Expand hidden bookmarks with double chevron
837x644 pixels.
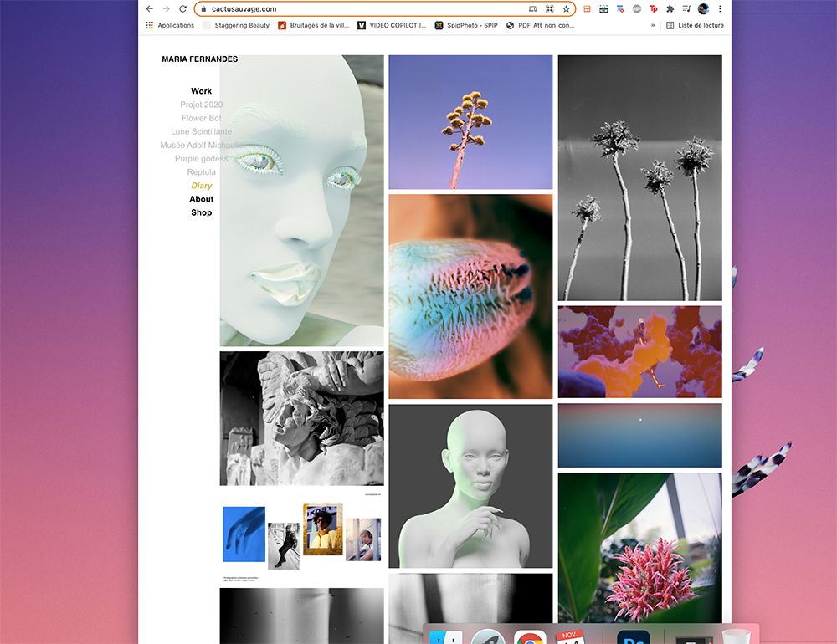click(653, 25)
